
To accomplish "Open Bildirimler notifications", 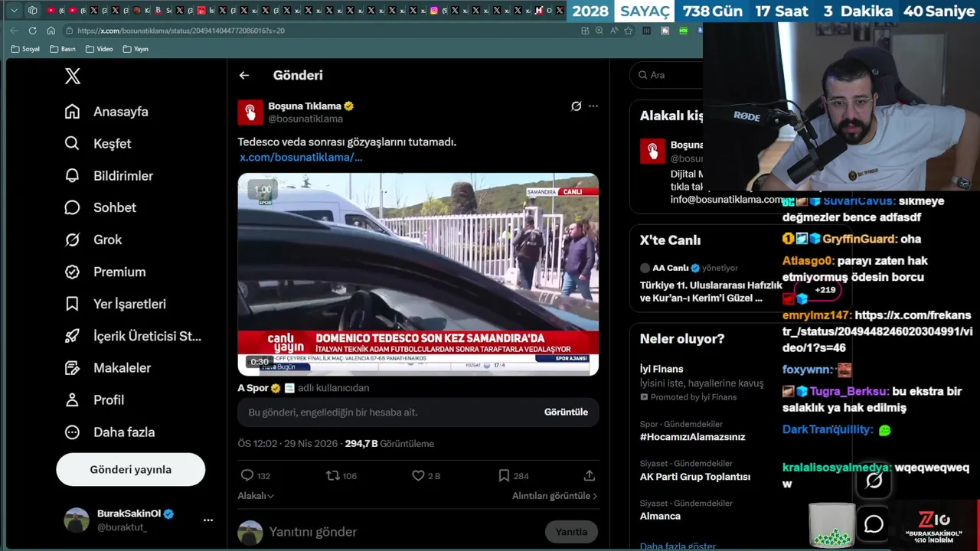I will pyautogui.click(x=109, y=176).
